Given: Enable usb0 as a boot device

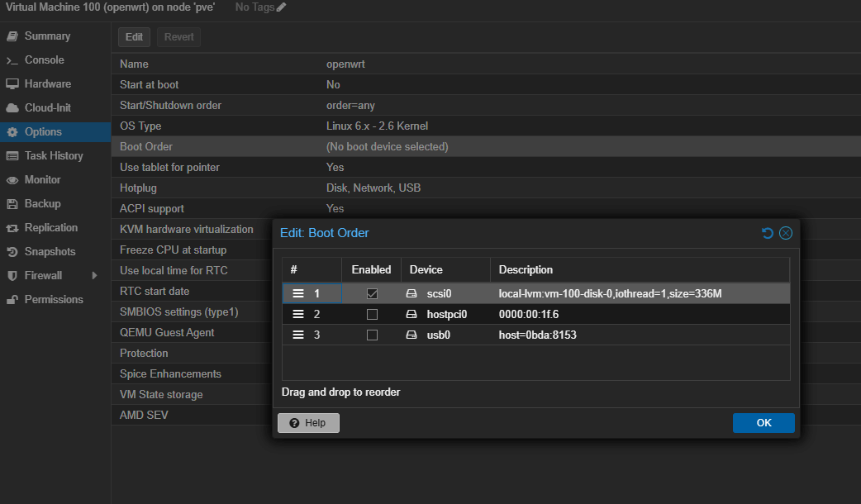Looking at the screenshot, I should click(x=372, y=335).
